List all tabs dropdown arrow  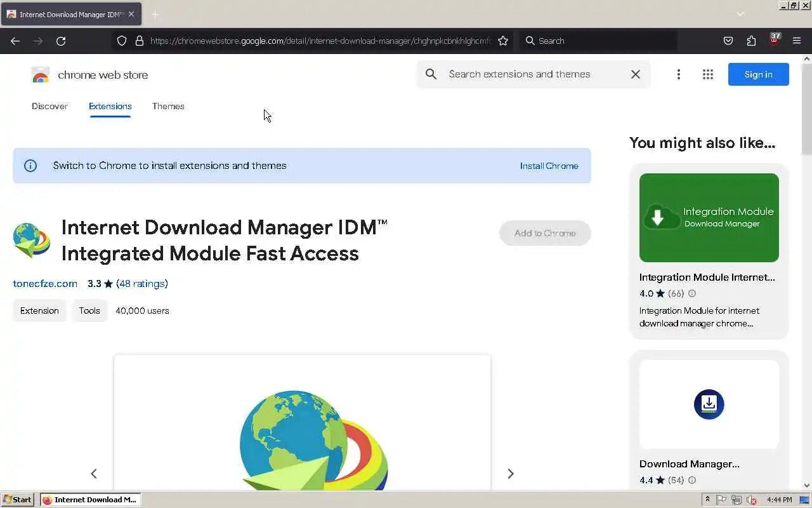tap(740, 14)
